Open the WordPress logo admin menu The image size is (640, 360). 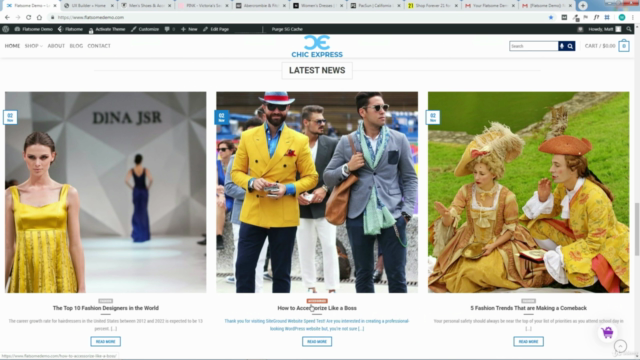click(x=6, y=29)
